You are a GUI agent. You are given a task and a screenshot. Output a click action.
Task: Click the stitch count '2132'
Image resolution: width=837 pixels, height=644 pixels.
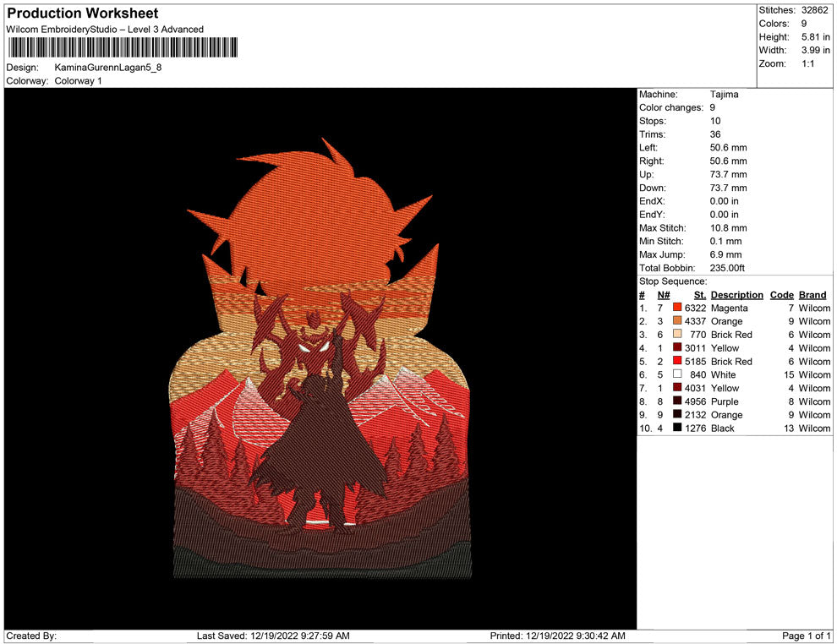point(695,415)
